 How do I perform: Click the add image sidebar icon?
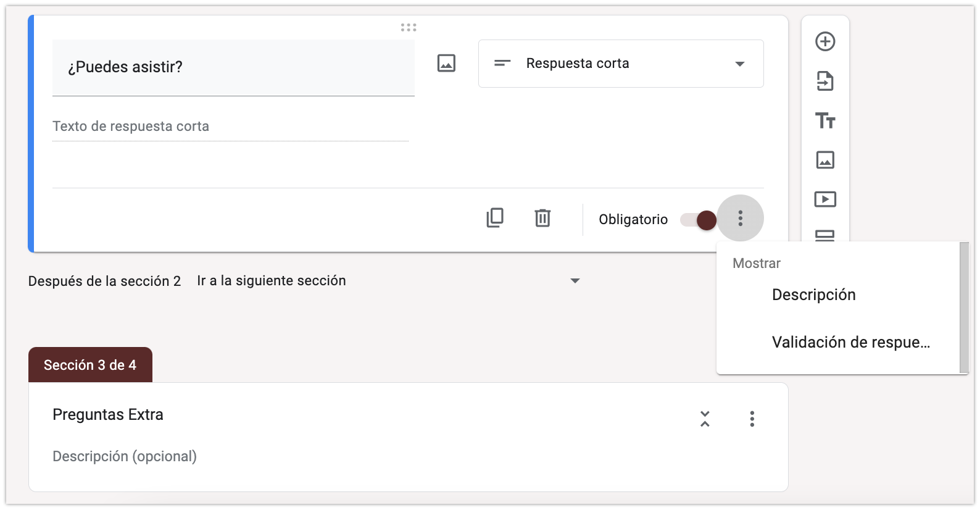[825, 160]
